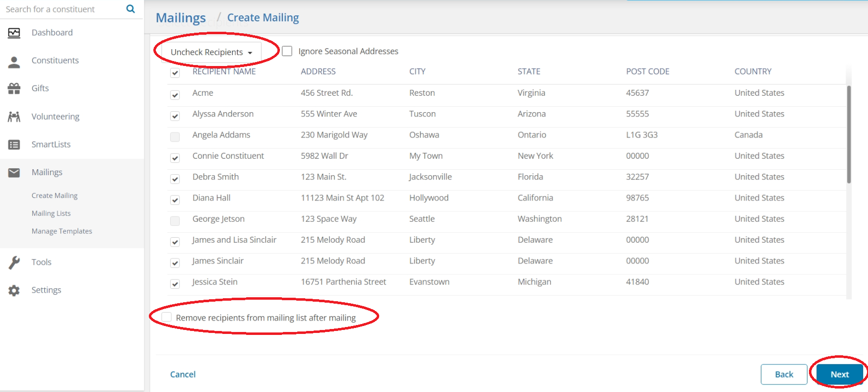Select the address 456 Street Rd.
This screenshot has height=392, width=868.
(327, 93)
